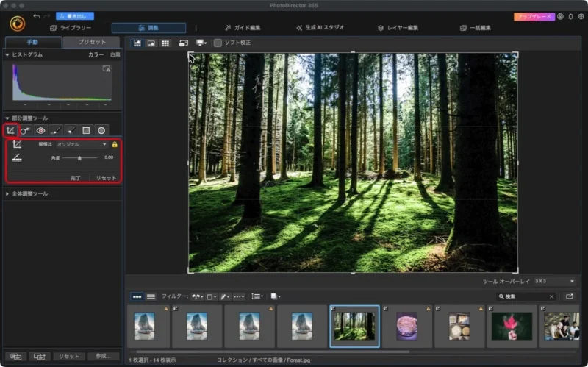Open the edited-status pencil filter dropdown
Image resolution: width=588 pixels, height=367 pixels.
tap(225, 297)
